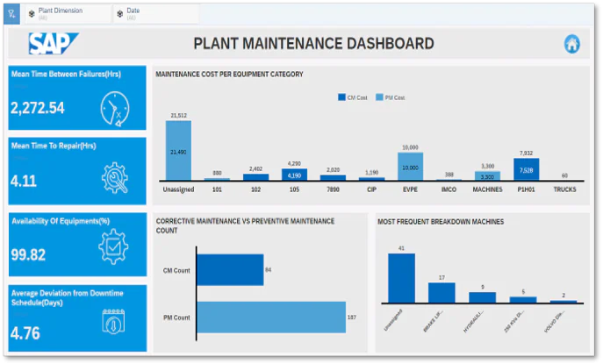
Task: Click the CM Count axis label
Action: (x=176, y=271)
